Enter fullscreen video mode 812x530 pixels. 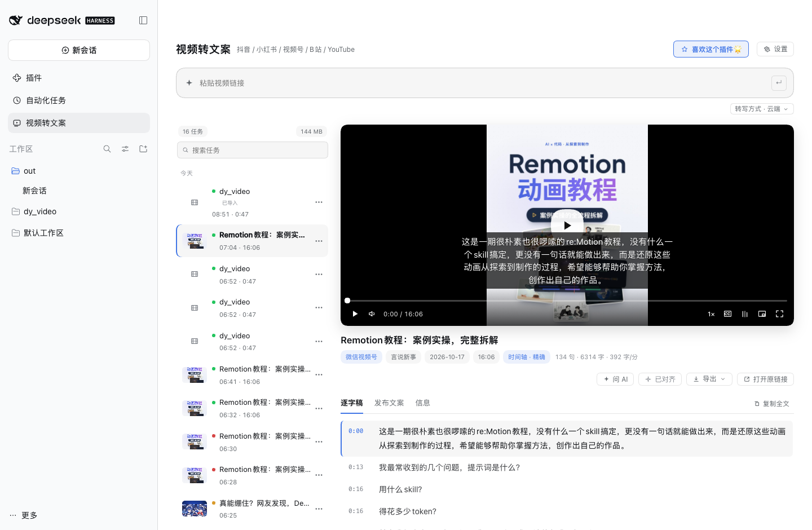click(779, 314)
